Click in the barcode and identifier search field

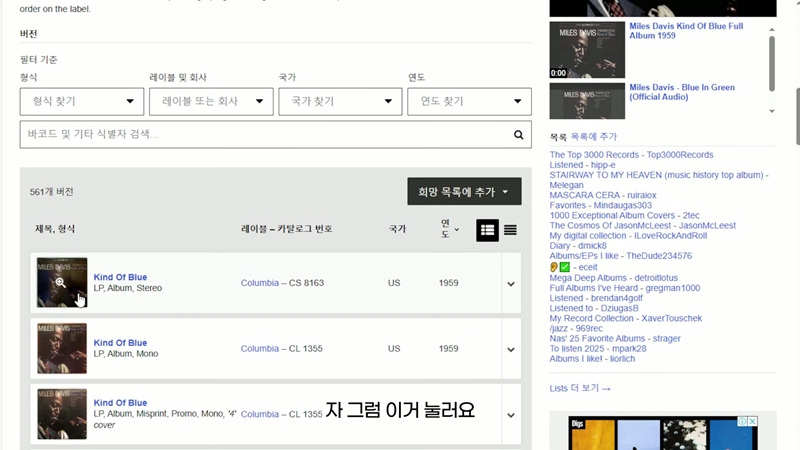pyautogui.click(x=260, y=134)
